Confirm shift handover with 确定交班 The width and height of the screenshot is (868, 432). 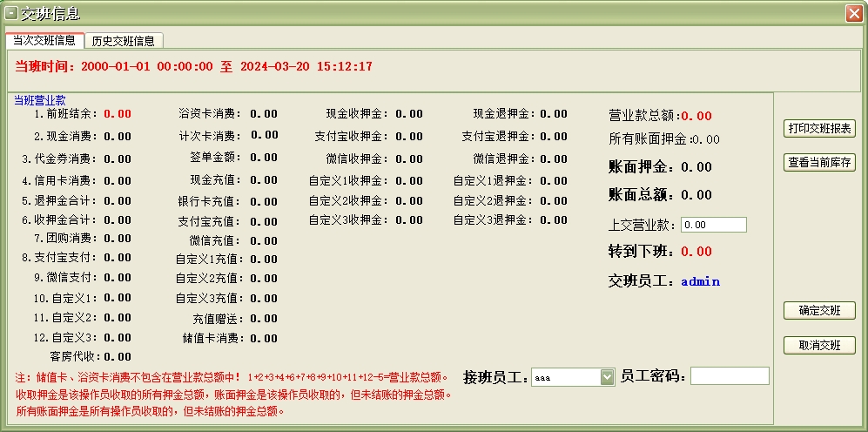pyautogui.click(x=819, y=311)
